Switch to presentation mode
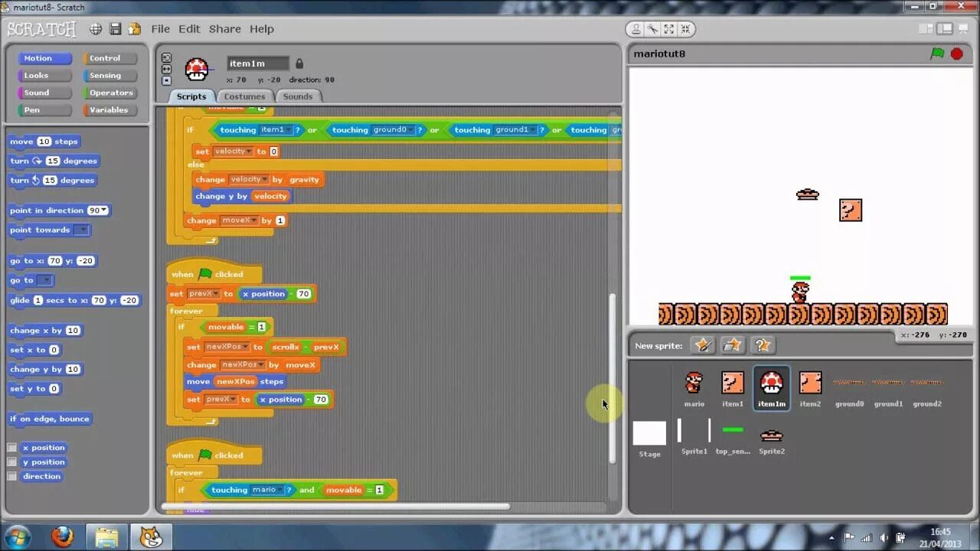Image resolution: width=980 pixels, height=551 pixels. [965, 29]
